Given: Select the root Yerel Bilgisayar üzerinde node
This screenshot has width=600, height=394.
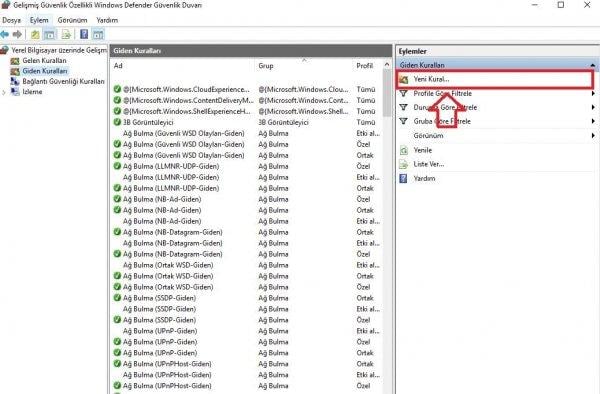Looking at the screenshot, I should click(x=59, y=50).
